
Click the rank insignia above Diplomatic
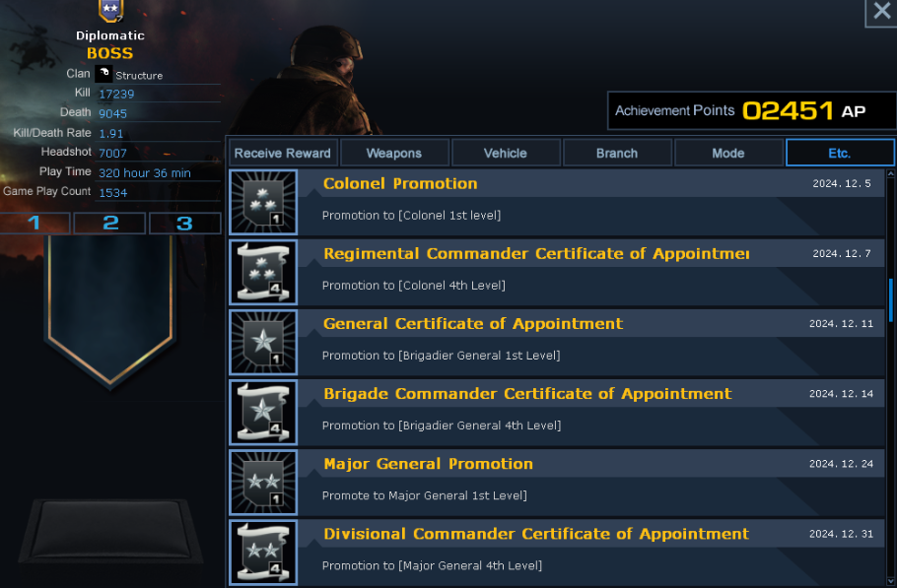coord(110,11)
